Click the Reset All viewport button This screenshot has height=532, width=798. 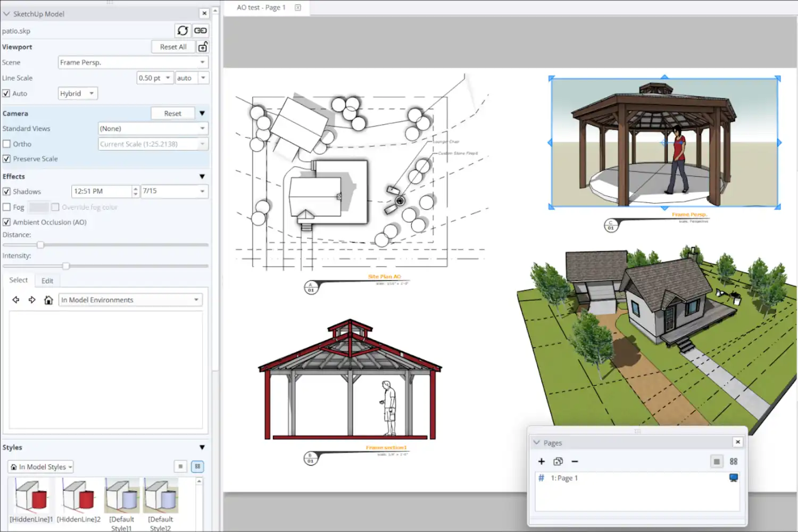click(x=173, y=47)
